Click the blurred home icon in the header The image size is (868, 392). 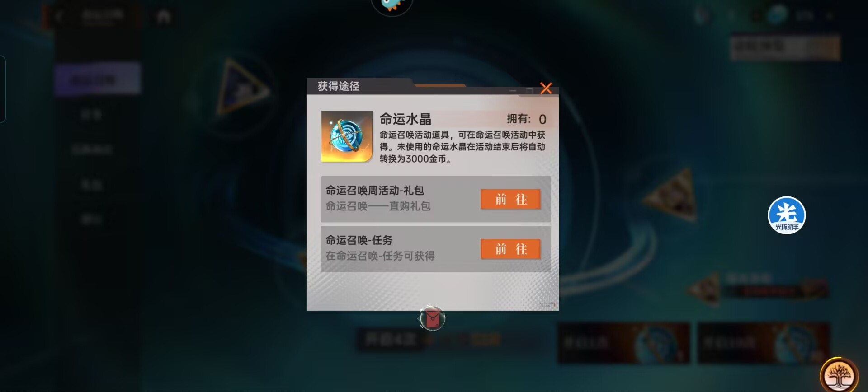click(x=164, y=17)
